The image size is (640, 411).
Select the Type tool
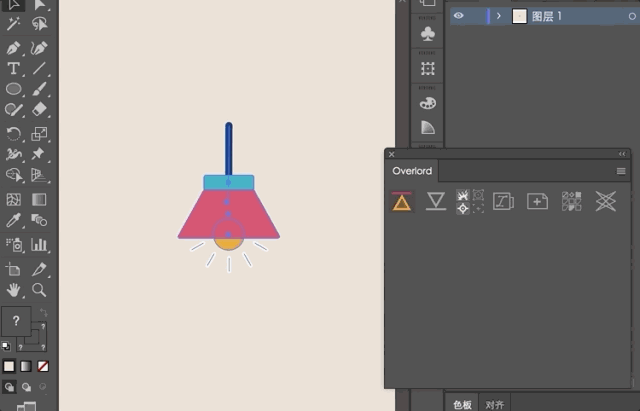[13, 69]
